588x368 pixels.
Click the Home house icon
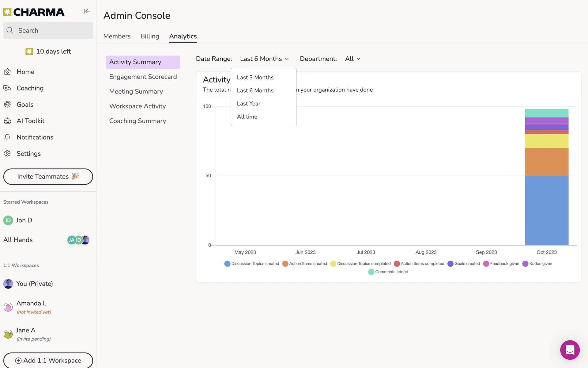[8, 72]
